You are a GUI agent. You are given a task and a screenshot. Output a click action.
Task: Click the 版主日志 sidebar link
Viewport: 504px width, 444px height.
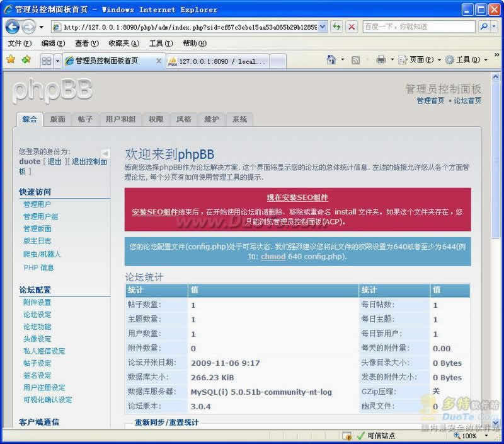click(x=37, y=241)
